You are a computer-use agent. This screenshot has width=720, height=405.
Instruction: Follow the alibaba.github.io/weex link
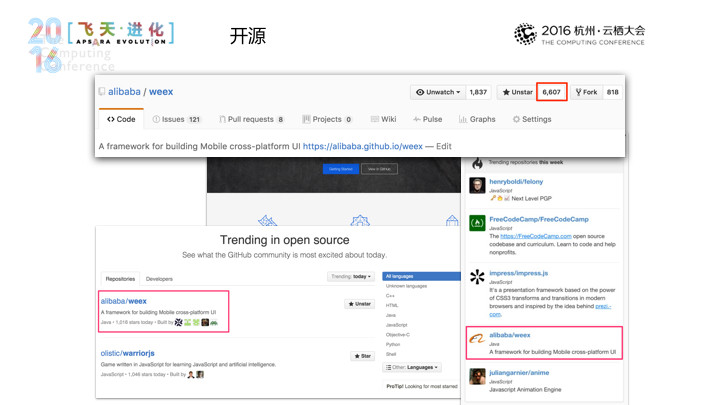click(363, 146)
